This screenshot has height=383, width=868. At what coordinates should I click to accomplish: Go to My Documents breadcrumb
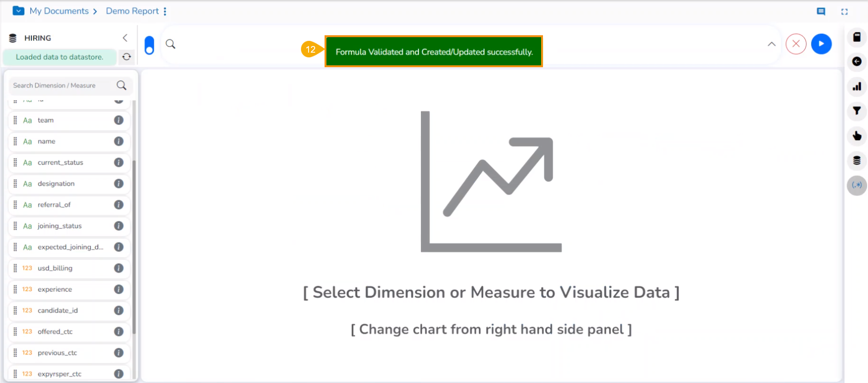59,11
